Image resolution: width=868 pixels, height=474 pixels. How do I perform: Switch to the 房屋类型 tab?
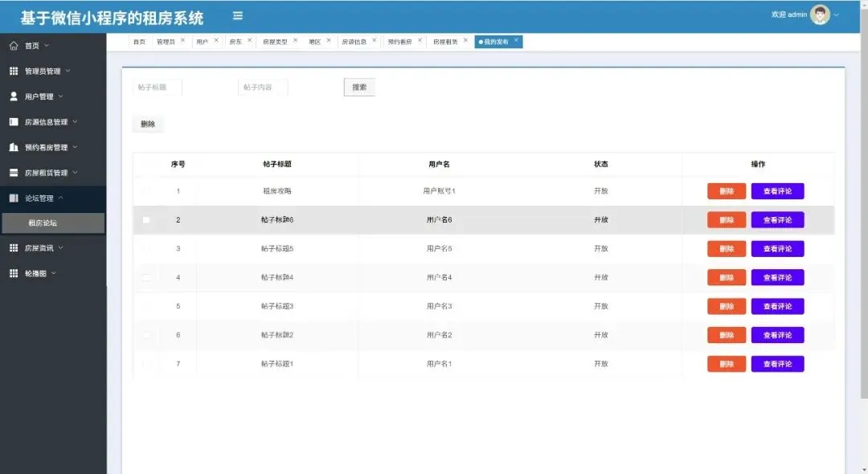pos(275,42)
